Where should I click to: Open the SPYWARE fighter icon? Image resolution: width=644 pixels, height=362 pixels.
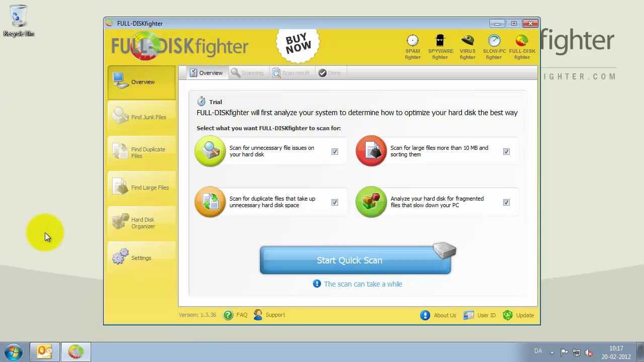[x=440, y=47]
